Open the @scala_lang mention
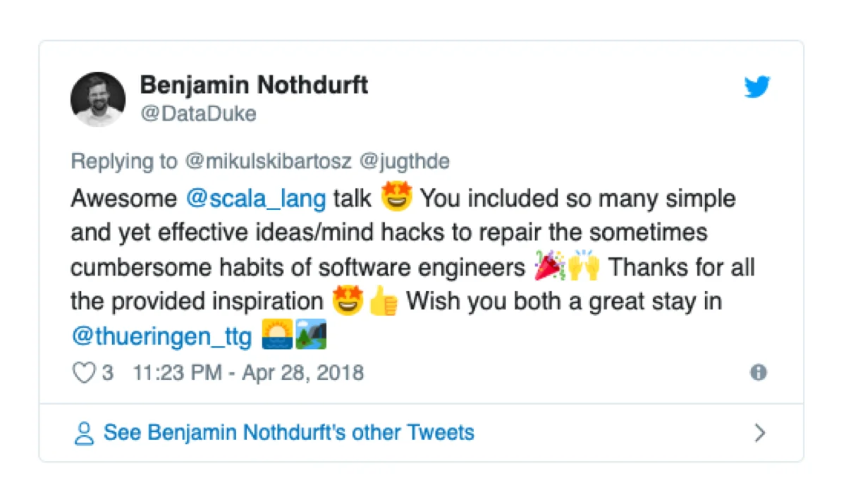Image resolution: width=846 pixels, height=504 pixels. [x=256, y=199]
